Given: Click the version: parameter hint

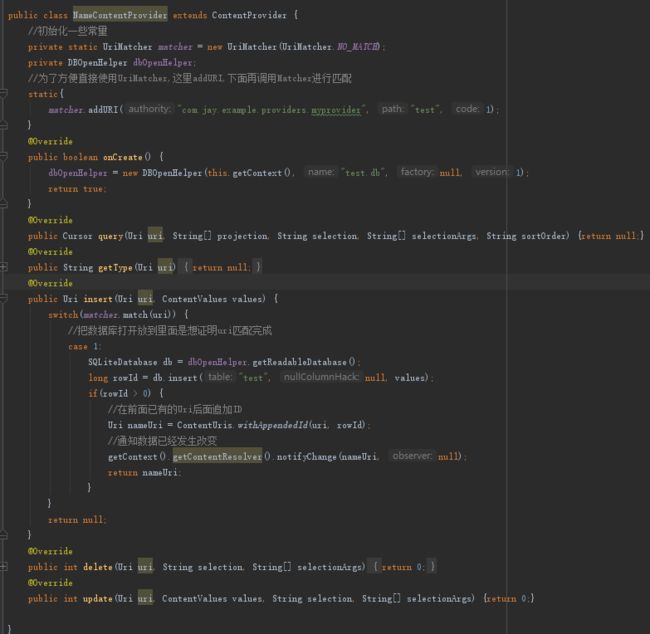Looking at the screenshot, I should pos(492,172).
